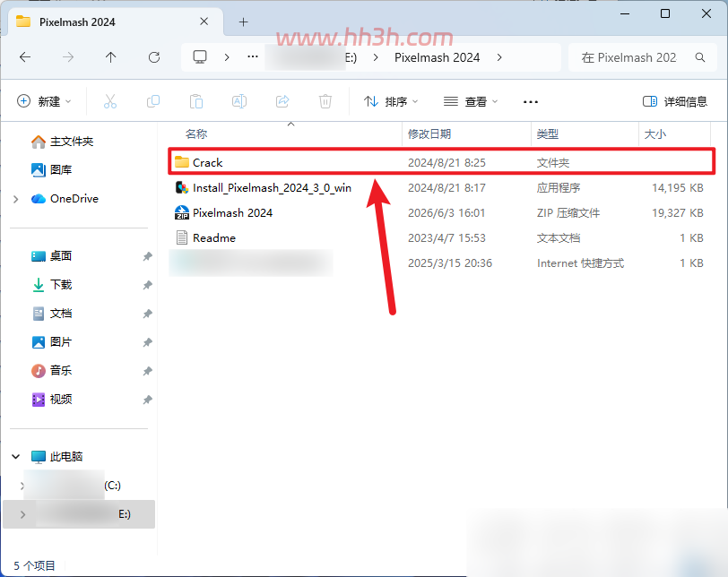Click the Copy icon in toolbar
This screenshot has height=577, width=728.
click(153, 101)
